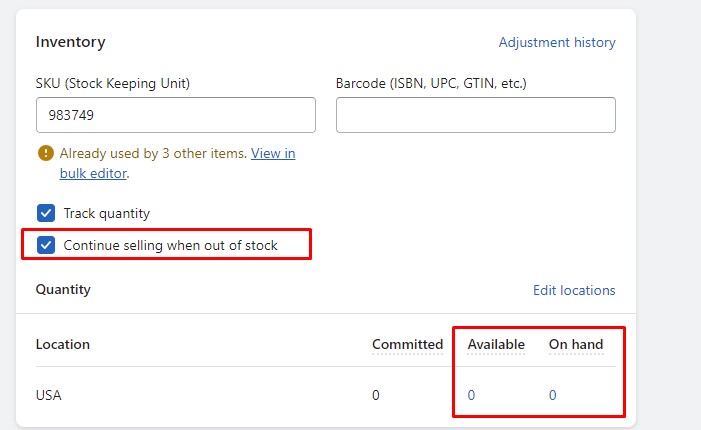This screenshot has height=430, width=701.
Task: Edit the On hand quantity value for USA
Action: pos(553,395)
